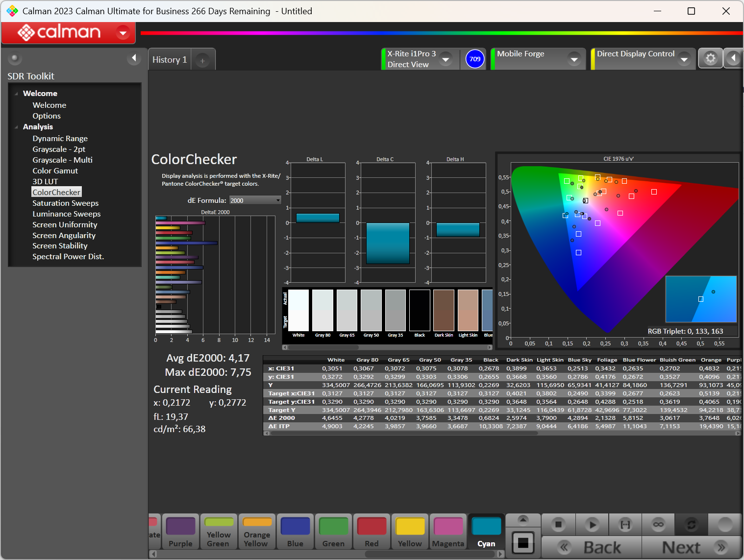Viewport: 744px width, 560px height.
Task: Collapse the SDR Toolkit sidebar arrow
Action: coord(134,58)
